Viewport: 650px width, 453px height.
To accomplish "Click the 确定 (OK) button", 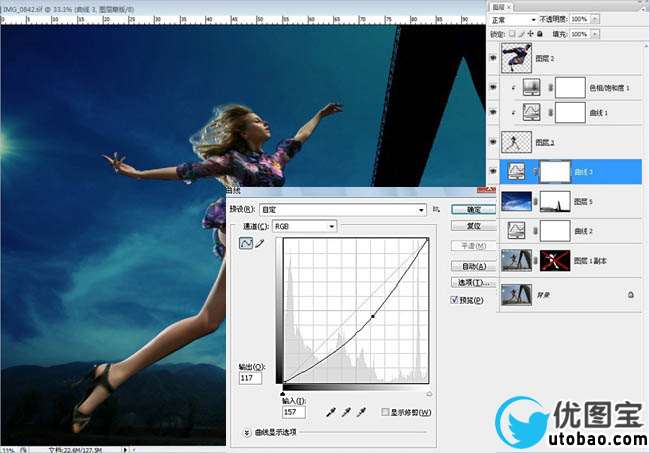I will (473, 210).
